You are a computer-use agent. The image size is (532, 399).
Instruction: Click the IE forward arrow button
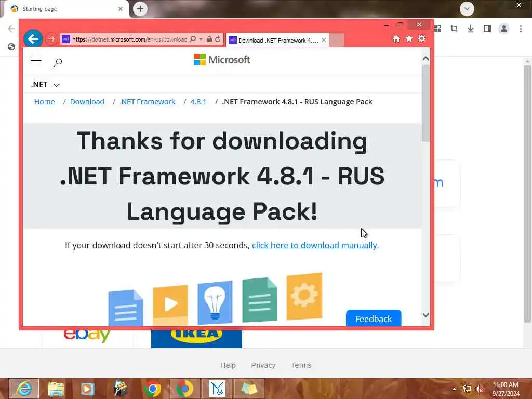pos(51,39)
